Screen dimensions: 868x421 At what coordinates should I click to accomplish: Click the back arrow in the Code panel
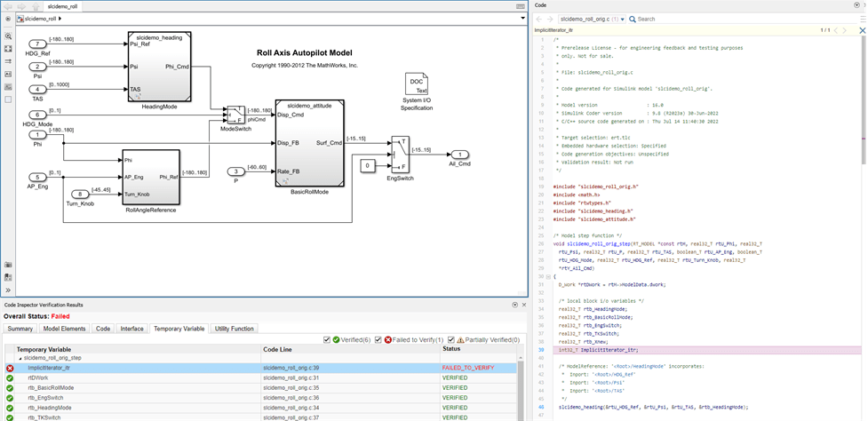click(538, 19)
